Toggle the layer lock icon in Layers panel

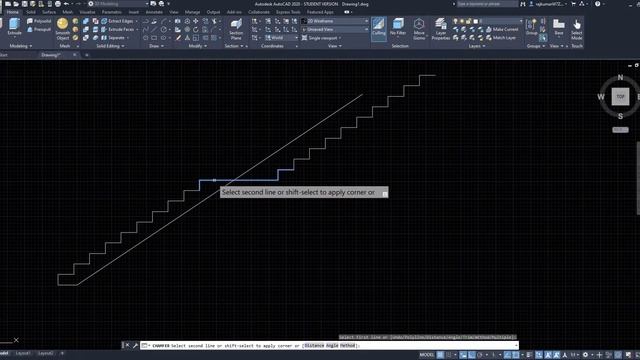tap(469, 21)
